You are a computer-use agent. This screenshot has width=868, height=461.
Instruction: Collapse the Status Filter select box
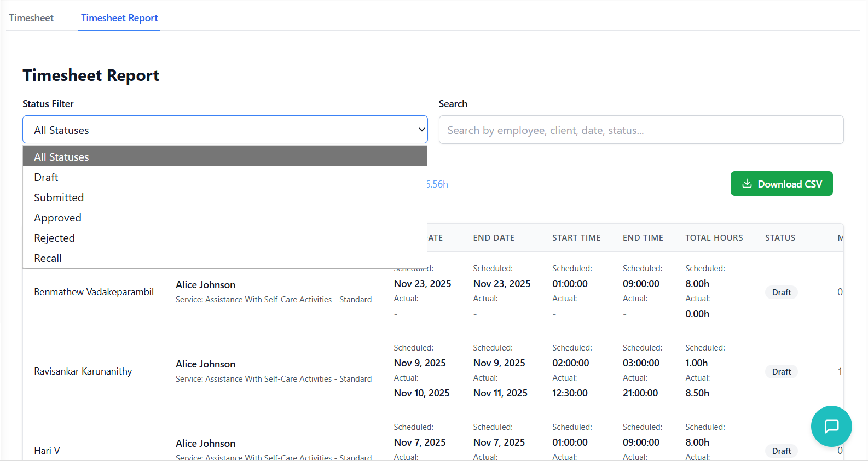pyautogui.click(x=225, y=130)
